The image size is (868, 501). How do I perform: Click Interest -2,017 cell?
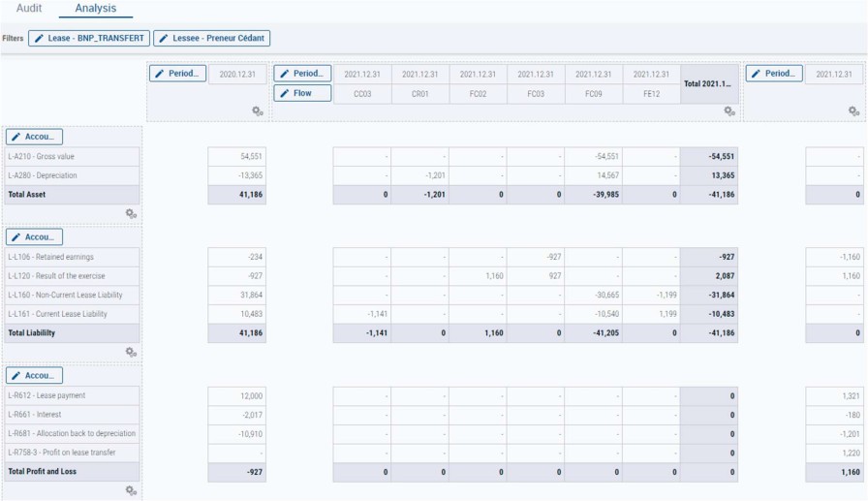(x=237, y=415)
